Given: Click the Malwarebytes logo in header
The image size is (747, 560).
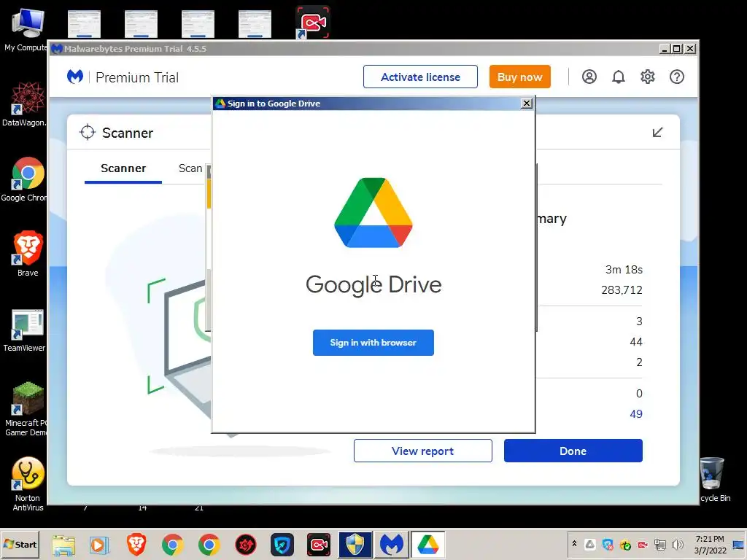Looking at the screenshot, I should [75, 77].
